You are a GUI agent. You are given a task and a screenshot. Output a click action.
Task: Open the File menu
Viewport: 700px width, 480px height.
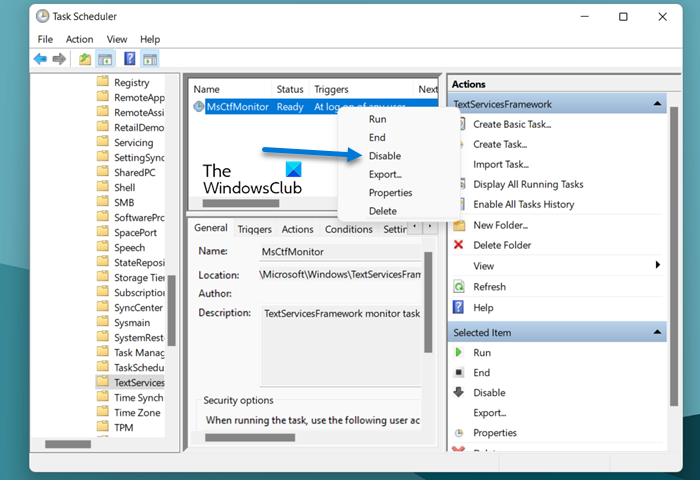(45, 39)
